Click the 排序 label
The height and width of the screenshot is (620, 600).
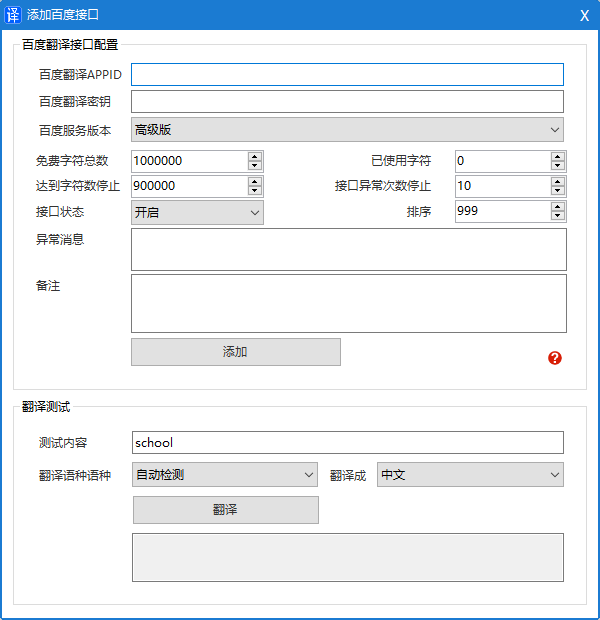[419, 212]
